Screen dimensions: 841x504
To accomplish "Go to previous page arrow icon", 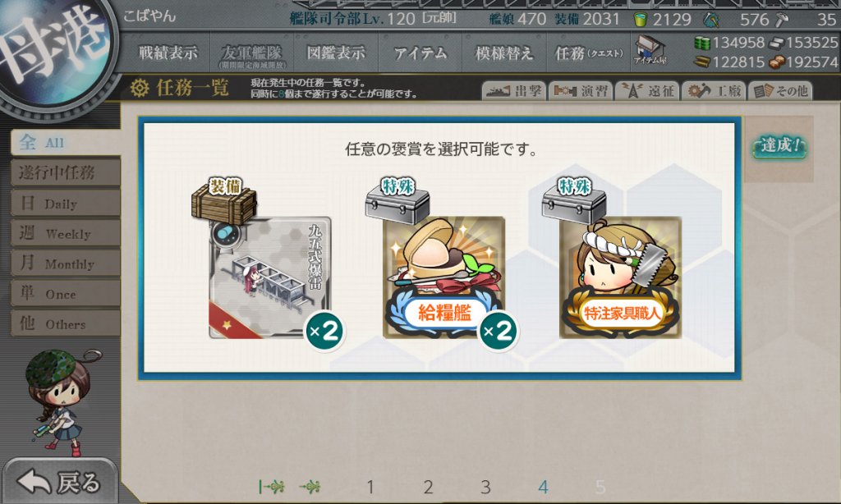I will click(310, 487).
